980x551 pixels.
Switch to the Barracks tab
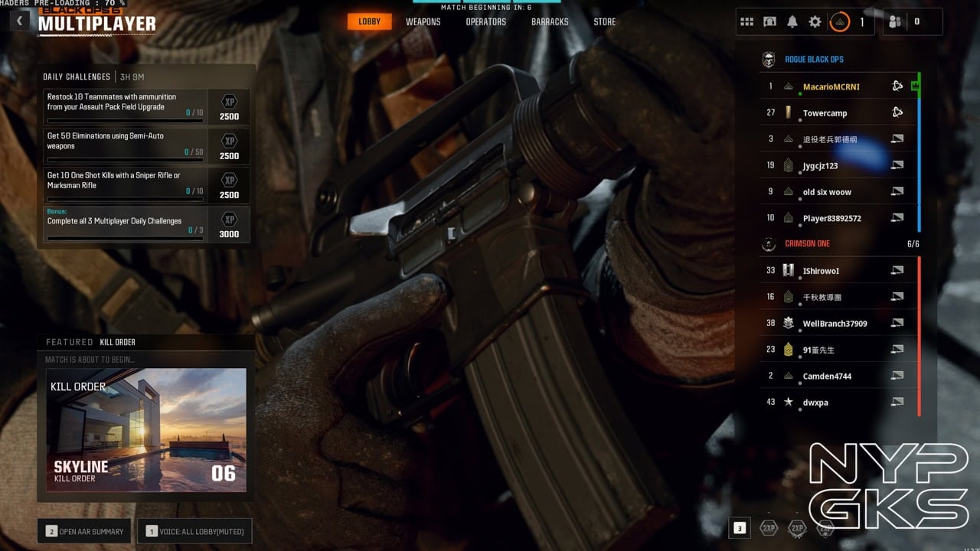coord(550,21)
